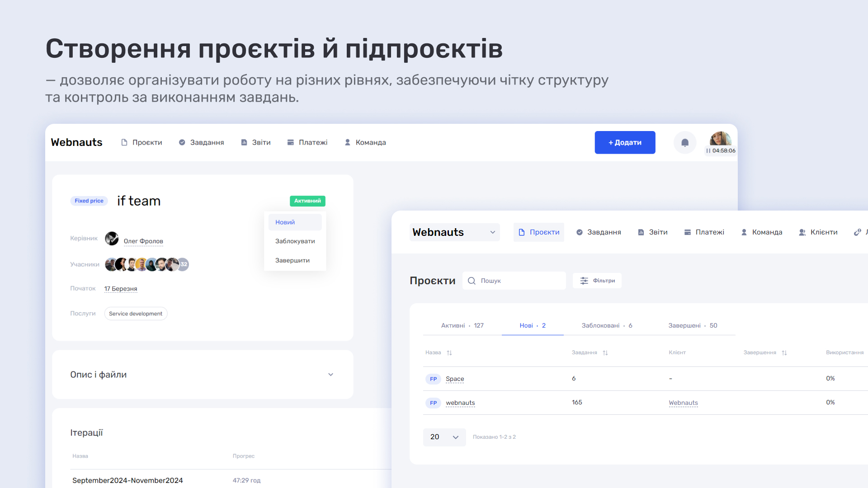The height and width of the screenshot is (488, 868).
Task: Switch to Завершені 50 tab
Action: click(x=693, y=325)
